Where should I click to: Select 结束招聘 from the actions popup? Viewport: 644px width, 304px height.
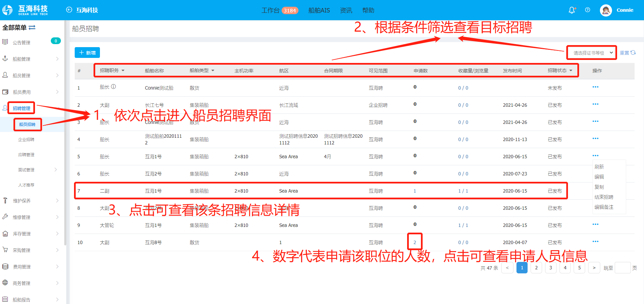604,197
